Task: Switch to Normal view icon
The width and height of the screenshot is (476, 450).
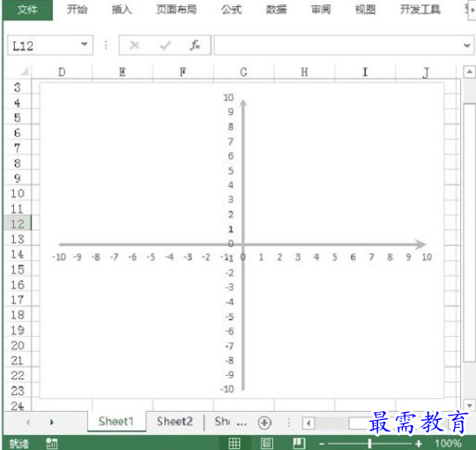Action: click(234, 443)
